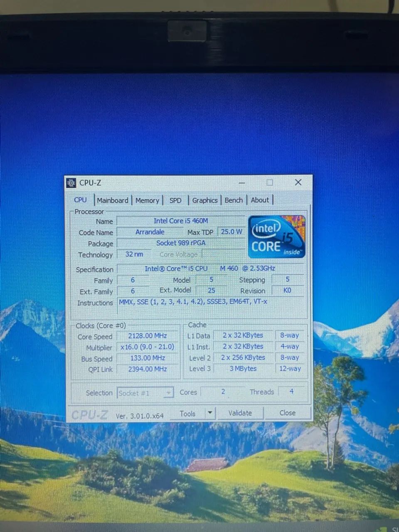Click the Close button at bottom

(288, 413)
